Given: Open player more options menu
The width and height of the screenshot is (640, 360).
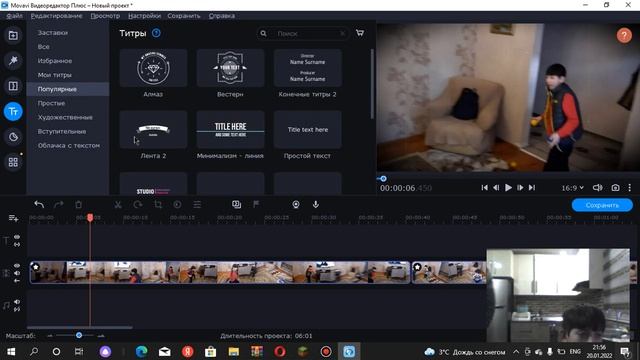Looking at the screenshot, I should (x=629, y=188).
